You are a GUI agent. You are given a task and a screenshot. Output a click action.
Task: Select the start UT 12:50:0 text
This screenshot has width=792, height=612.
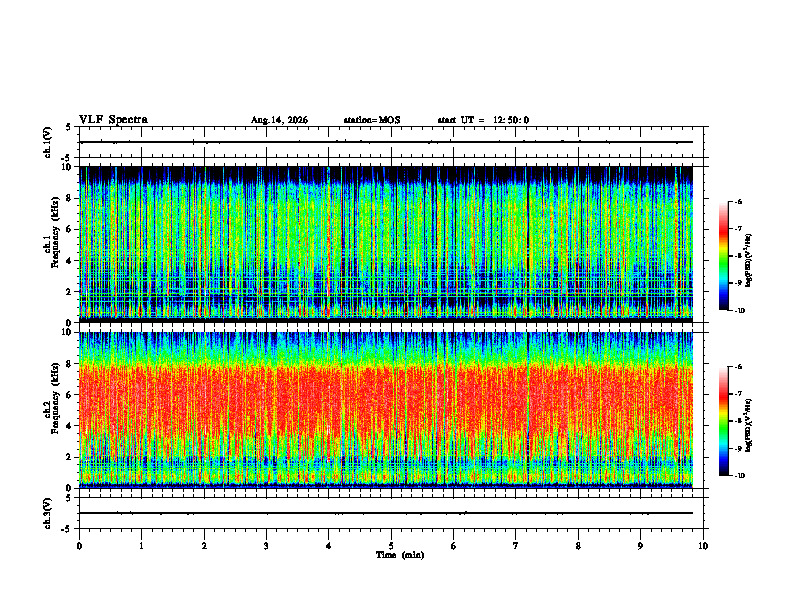coord(483,120)
